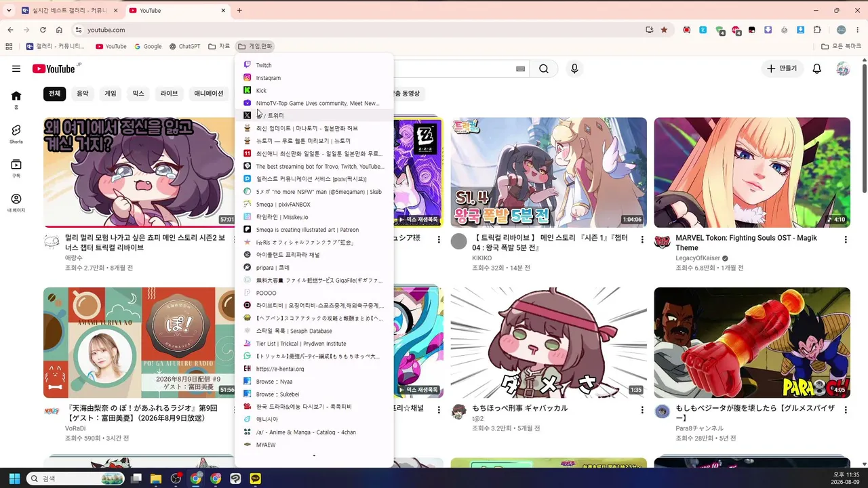
Task: Switch to the 실시간 베스트 갤러리 tab
Action: click(x=70, y=10)
